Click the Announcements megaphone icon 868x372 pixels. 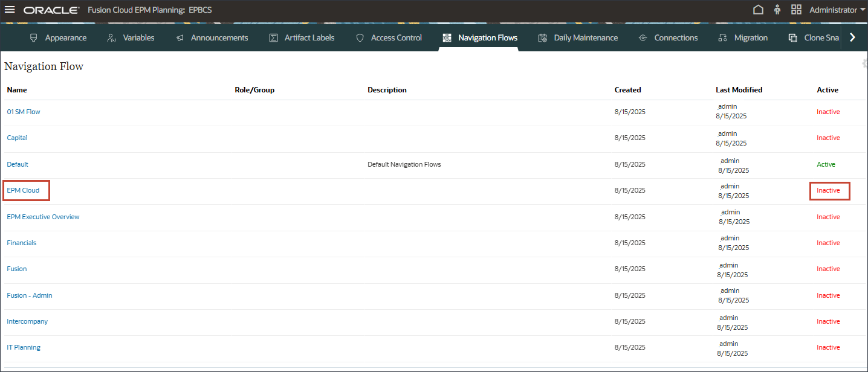pos(180,37)
